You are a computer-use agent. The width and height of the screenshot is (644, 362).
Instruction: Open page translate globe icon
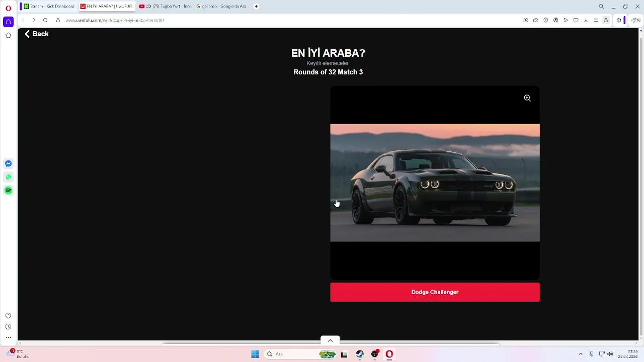[x=556, y=20]
